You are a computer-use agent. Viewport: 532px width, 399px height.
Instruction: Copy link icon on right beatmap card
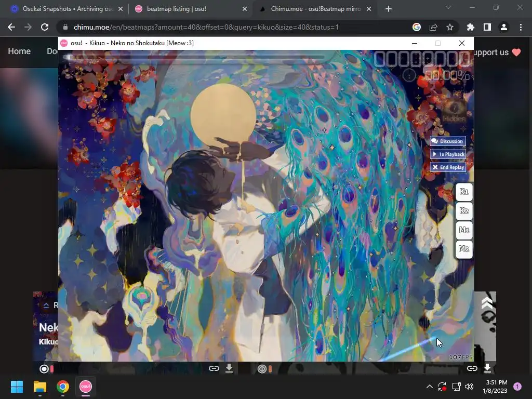(x=472, y=368)
